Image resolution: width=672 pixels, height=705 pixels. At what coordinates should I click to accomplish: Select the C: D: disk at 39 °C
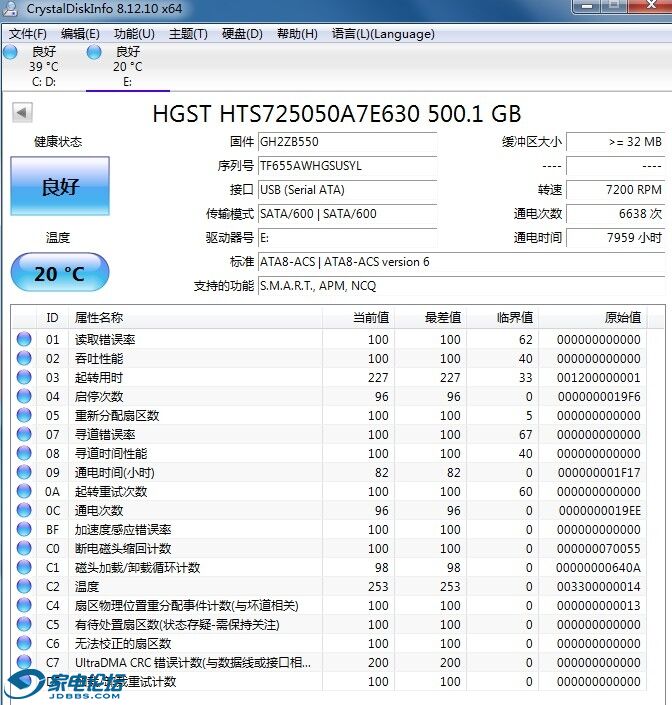(44, 67)
